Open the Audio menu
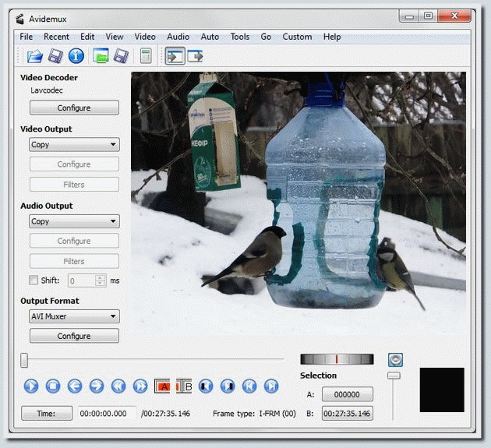 click(x=178, y=37)
